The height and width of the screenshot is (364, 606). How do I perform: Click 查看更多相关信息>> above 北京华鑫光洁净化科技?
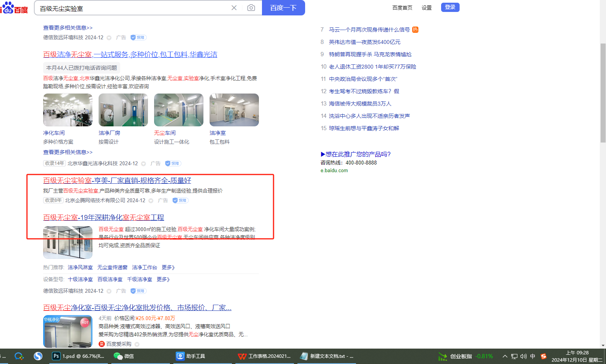point(68,152)
